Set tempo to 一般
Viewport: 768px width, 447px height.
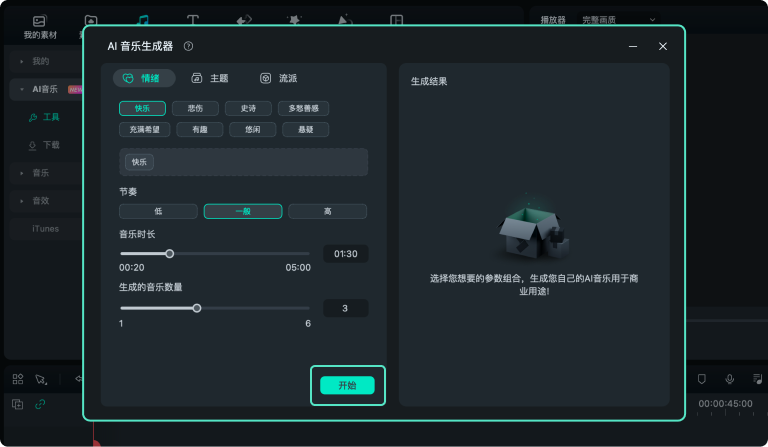(243, 211)
